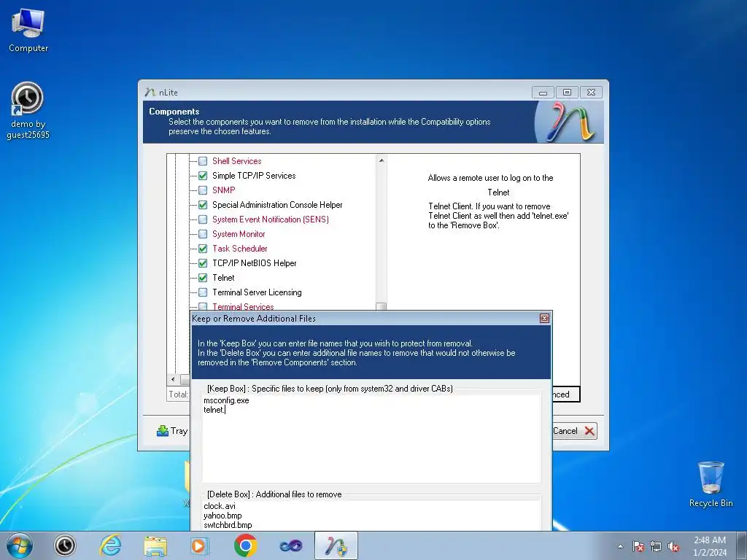Uncheck TCP/IP NetBIOS Helper

(203, 262)
